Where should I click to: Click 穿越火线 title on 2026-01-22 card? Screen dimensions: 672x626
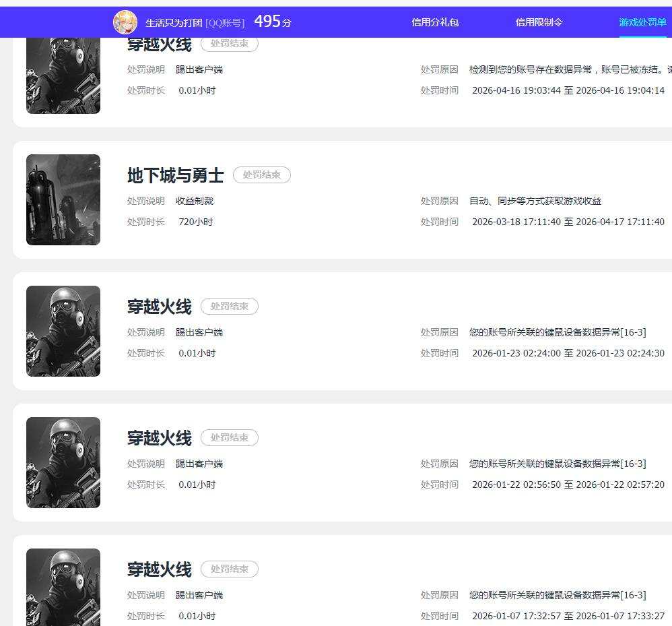tap(160, 438)
